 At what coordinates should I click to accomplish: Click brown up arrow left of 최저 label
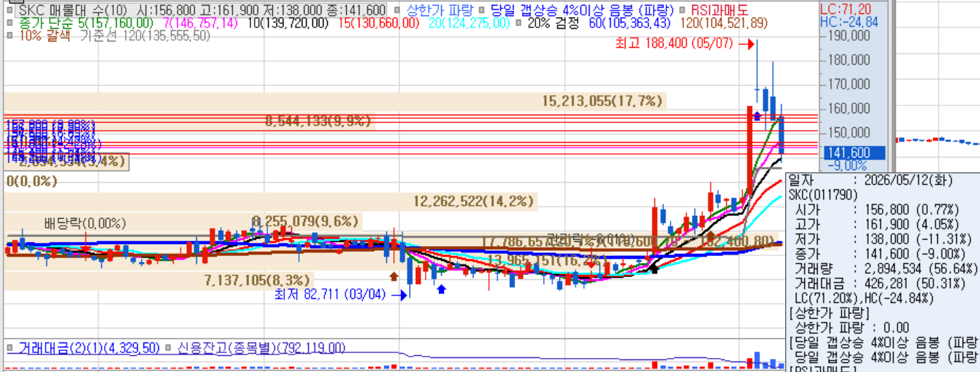393,276
